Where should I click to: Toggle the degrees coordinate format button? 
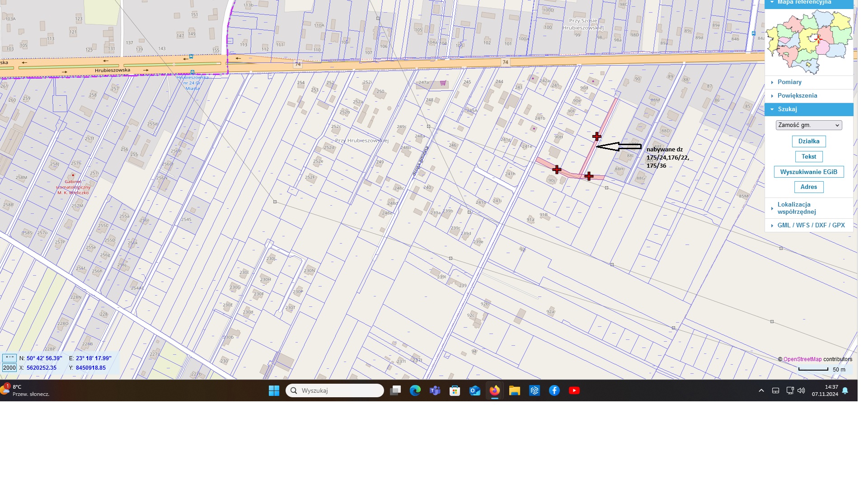click(x=9, y=358)
